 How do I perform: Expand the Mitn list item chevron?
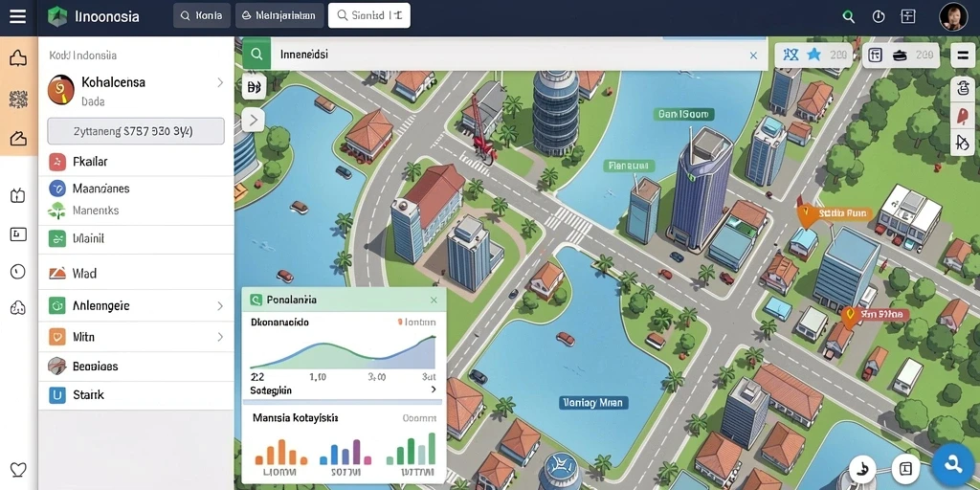220,337
